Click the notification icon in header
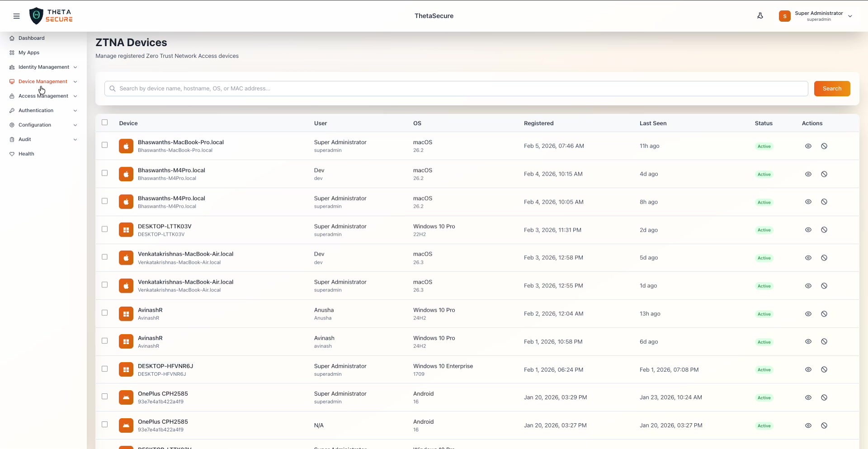This screenshot has width=868, height=449. [x=760, y=16]
